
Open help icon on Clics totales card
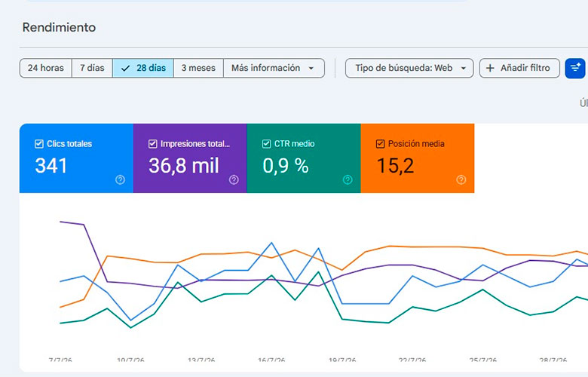(x=120, y=179)
